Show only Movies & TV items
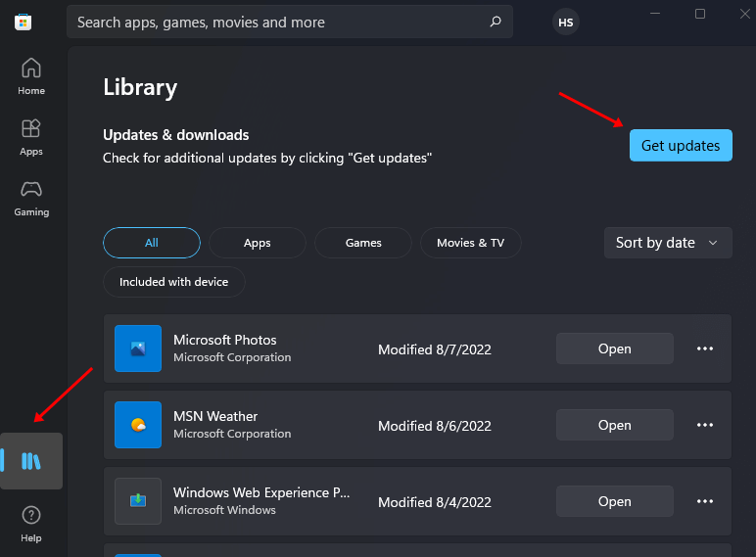Viewport: 756px width, 557px height. pyautogui.click(x=470, y=243)
